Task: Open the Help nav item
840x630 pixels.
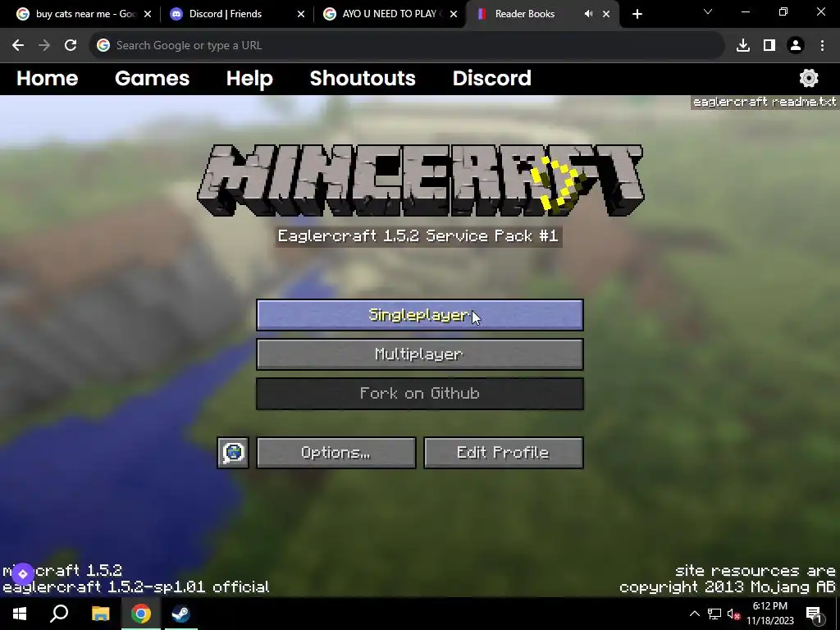Action: (249, 78)
